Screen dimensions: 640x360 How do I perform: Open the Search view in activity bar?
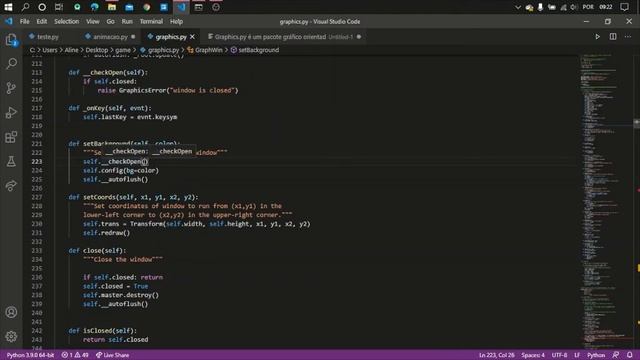(11, 63)
